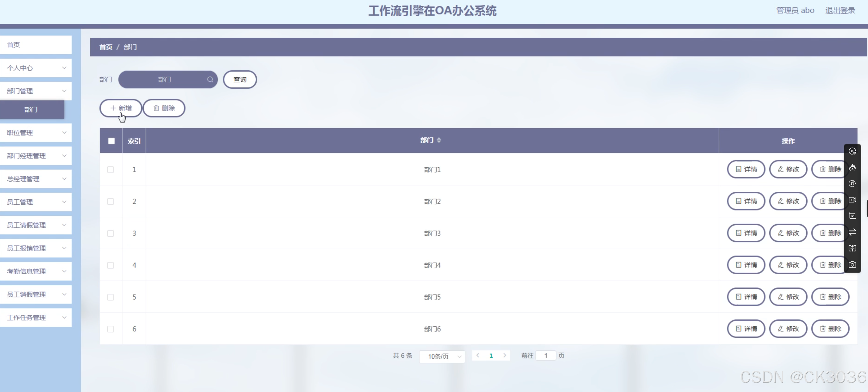Click the next page arrow in pagination

click(x=504, y=355)
